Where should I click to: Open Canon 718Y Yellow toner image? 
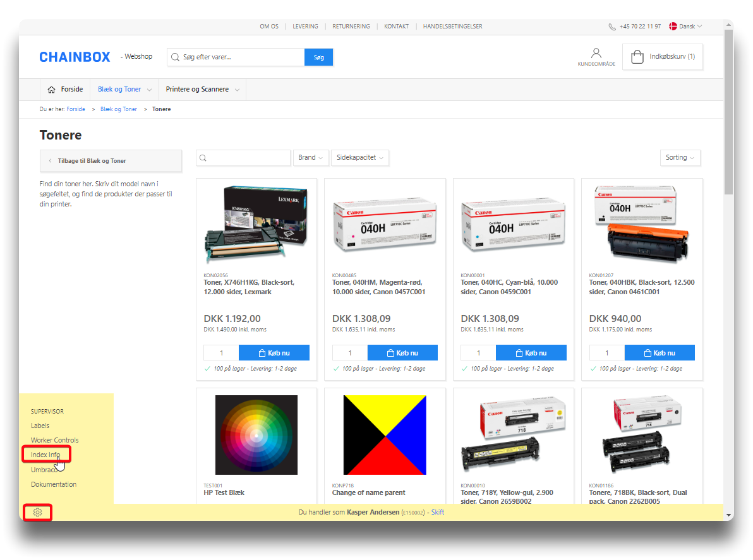pyautogui.click(x=514, y=435)
